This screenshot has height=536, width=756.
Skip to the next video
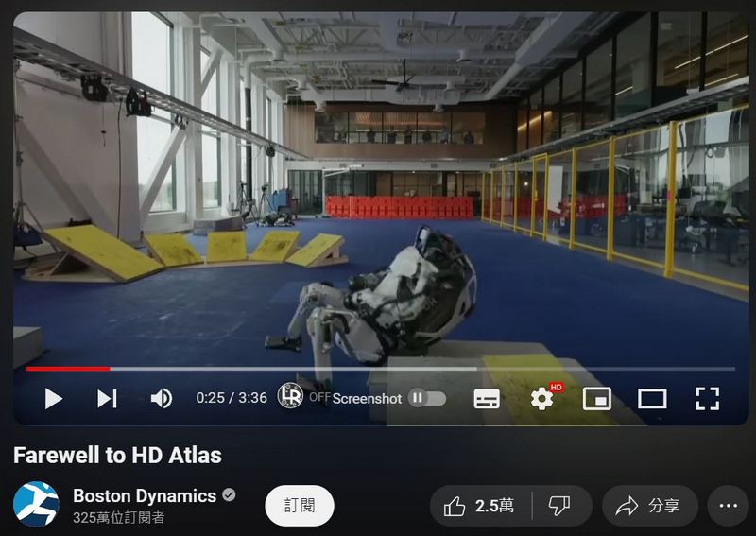tap(107, 399)
